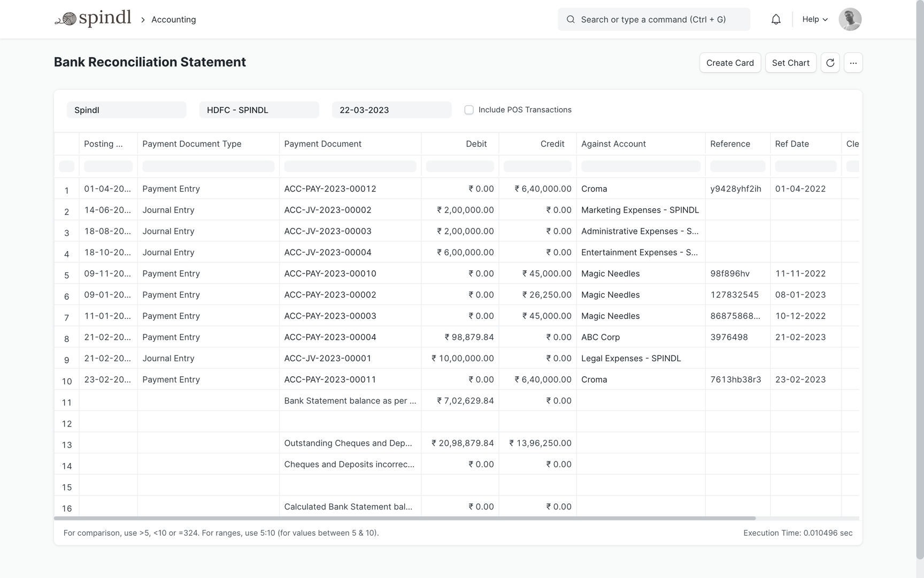Viewport: 924px width, 578px height.
Task: Click the ₹ 26,250.00 credit cell
Action: click(x=537, y=295)
